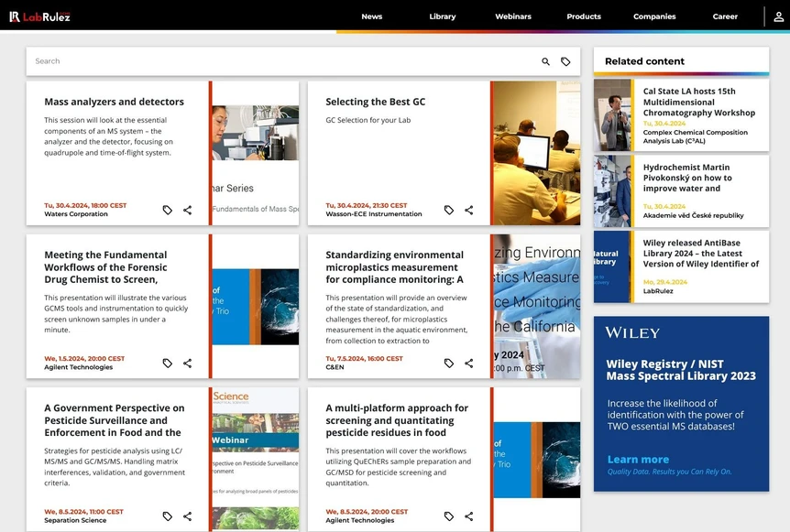This screenshot has width=790, height=532.
Task: Click Agilent Technologies under Forensic Drug card
Action: (78, 367)
